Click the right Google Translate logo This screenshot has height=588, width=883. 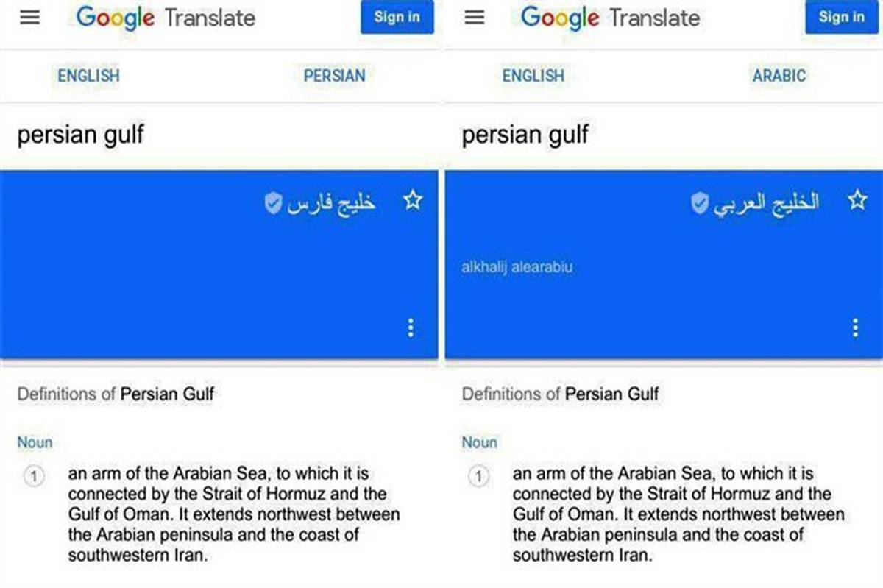[x=610, y=18]
